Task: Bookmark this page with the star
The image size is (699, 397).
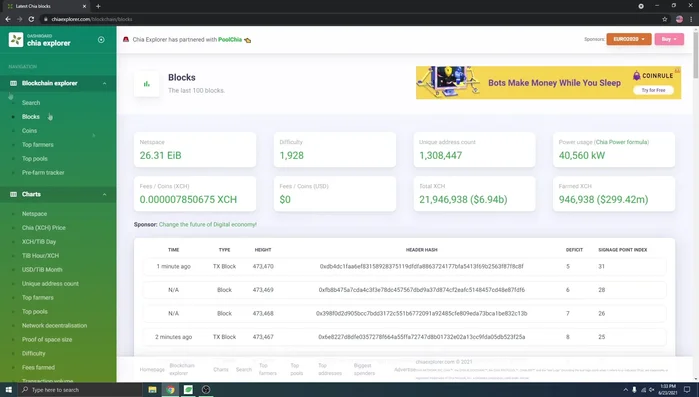Action: [664, 19]
